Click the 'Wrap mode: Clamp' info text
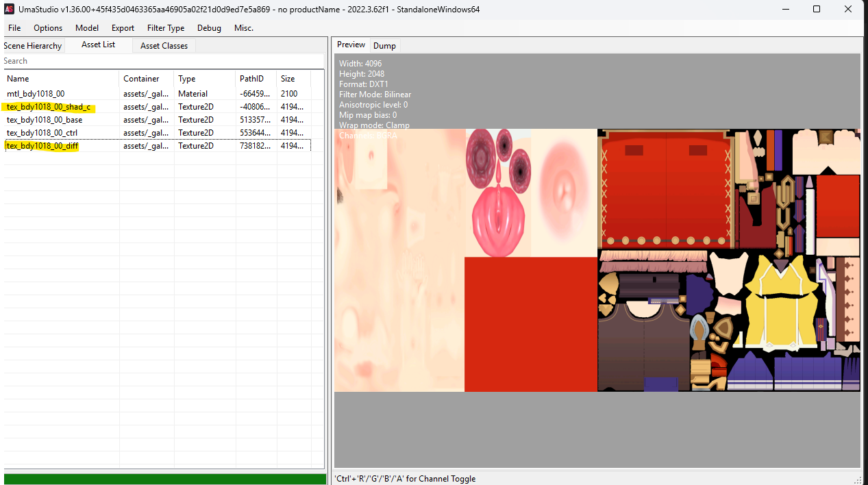The height and width of the screenshot is (485, 868). (x=374, y=125)
